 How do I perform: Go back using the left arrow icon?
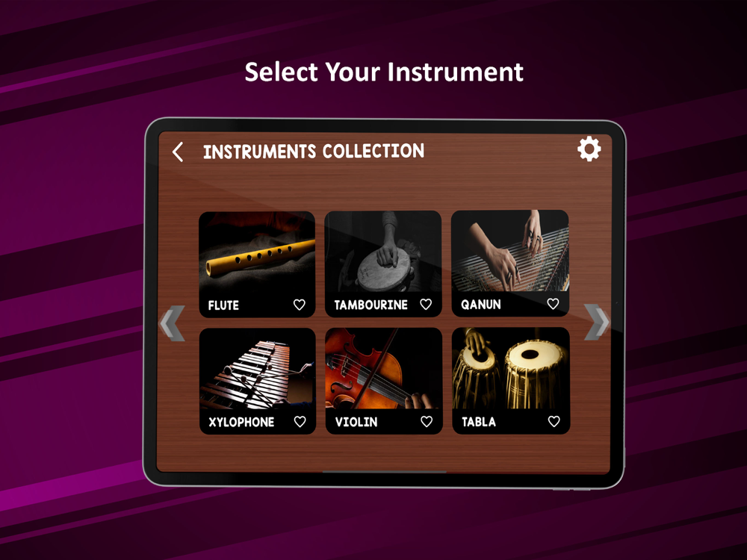coord(178,152)
